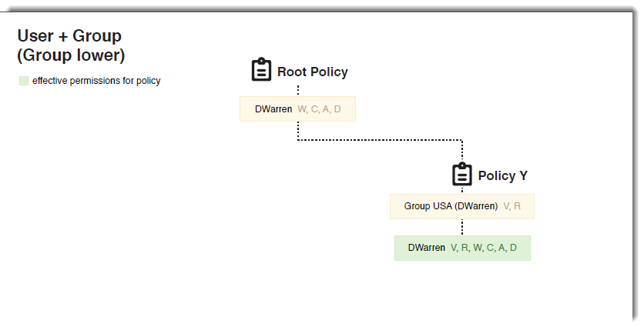Click the Policy Y clipboard icon
Screen dimensions: 644x327
[x=462, y=174]
